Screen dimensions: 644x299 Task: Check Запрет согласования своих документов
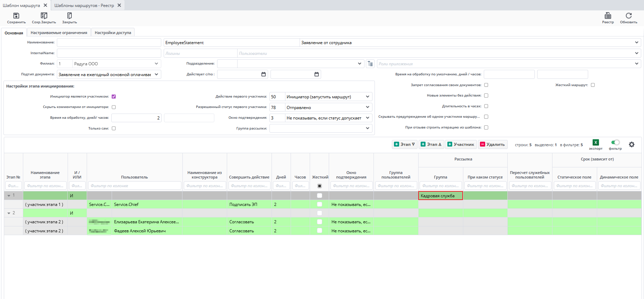pos(486,85)
